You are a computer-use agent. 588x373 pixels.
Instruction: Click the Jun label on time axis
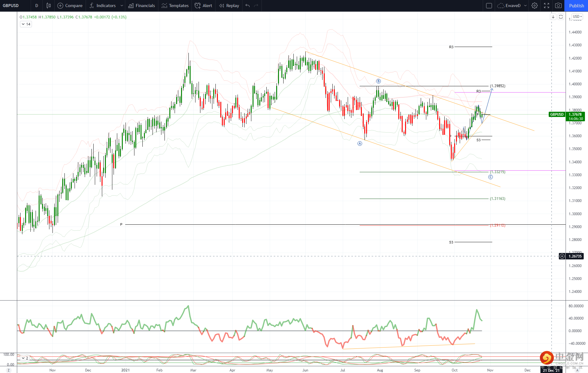click(305, 370)
